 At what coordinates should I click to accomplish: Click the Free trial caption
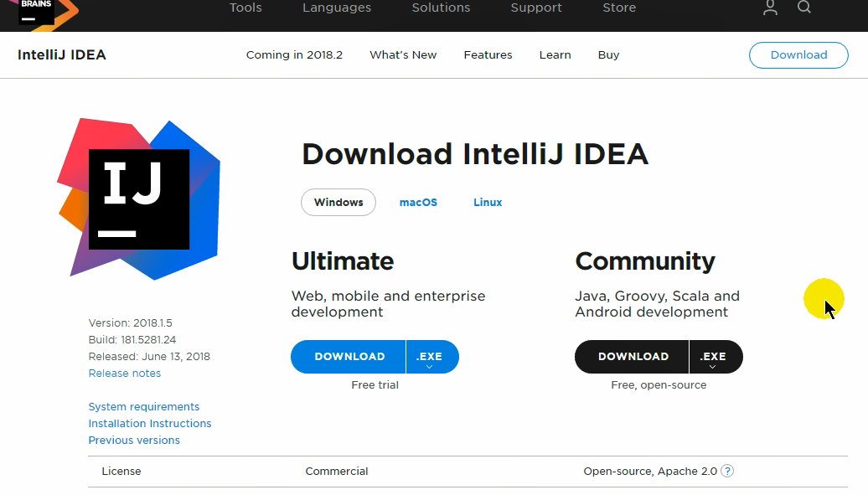375,384
